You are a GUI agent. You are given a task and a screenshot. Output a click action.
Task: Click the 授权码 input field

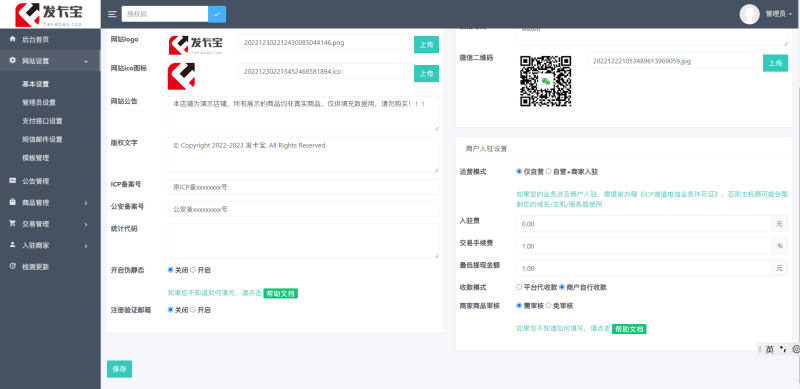[x=165, y=14]
